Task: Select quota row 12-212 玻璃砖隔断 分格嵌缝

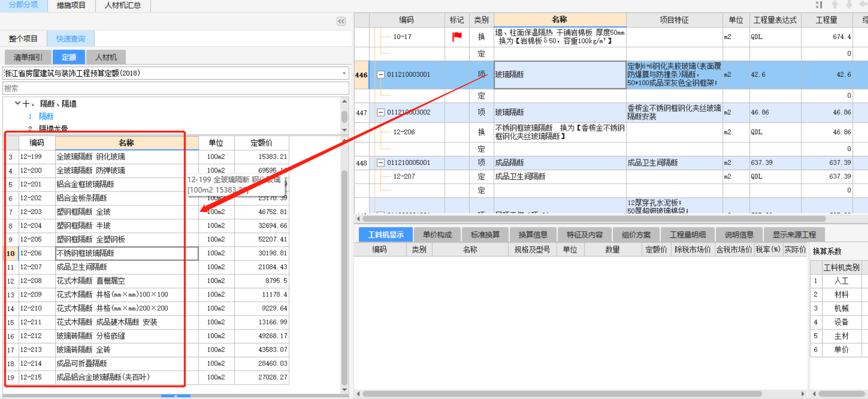Action: point(147,336)
